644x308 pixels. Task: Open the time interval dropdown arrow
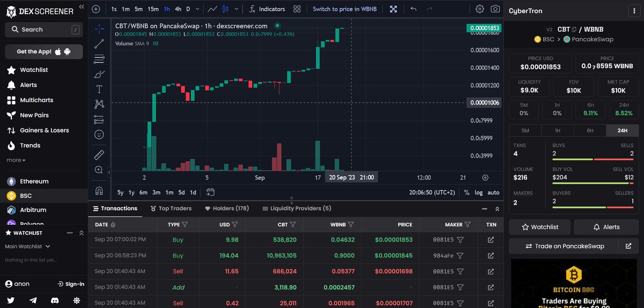click(198, 9)
